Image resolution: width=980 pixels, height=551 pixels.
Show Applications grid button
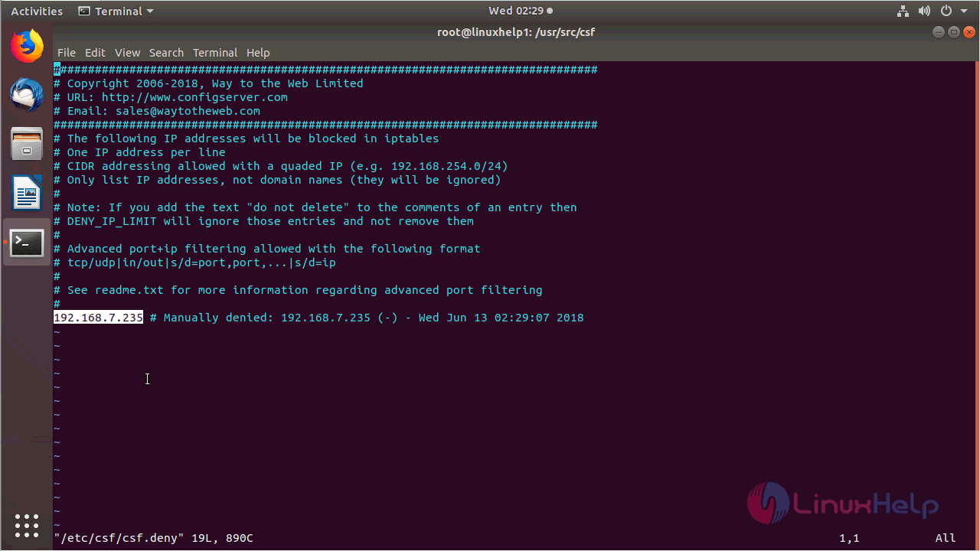pos(27,525)
